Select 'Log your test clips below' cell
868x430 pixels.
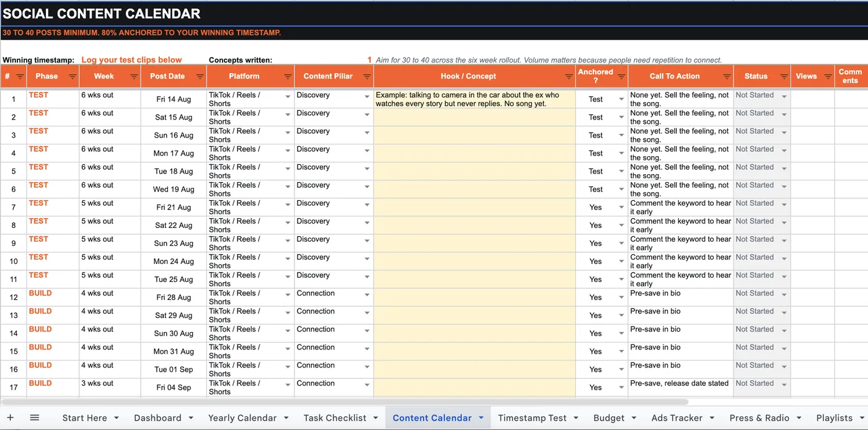click(x=131, y=60)
